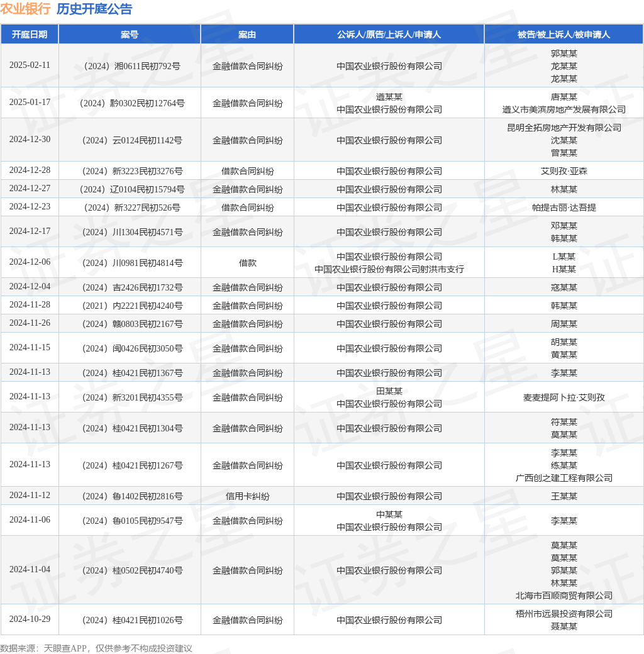Select case number (2024)吉2426民初1732号

(x=132, y=288)
